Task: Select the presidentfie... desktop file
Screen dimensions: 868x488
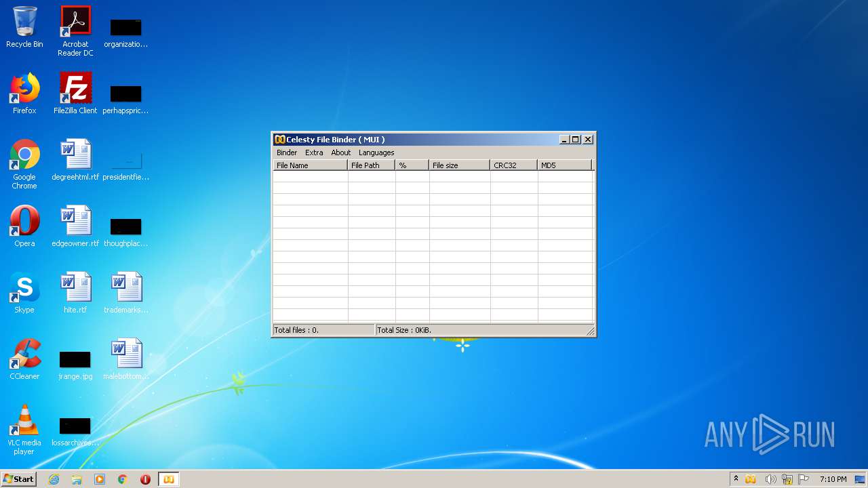Action: pos(126,165)
